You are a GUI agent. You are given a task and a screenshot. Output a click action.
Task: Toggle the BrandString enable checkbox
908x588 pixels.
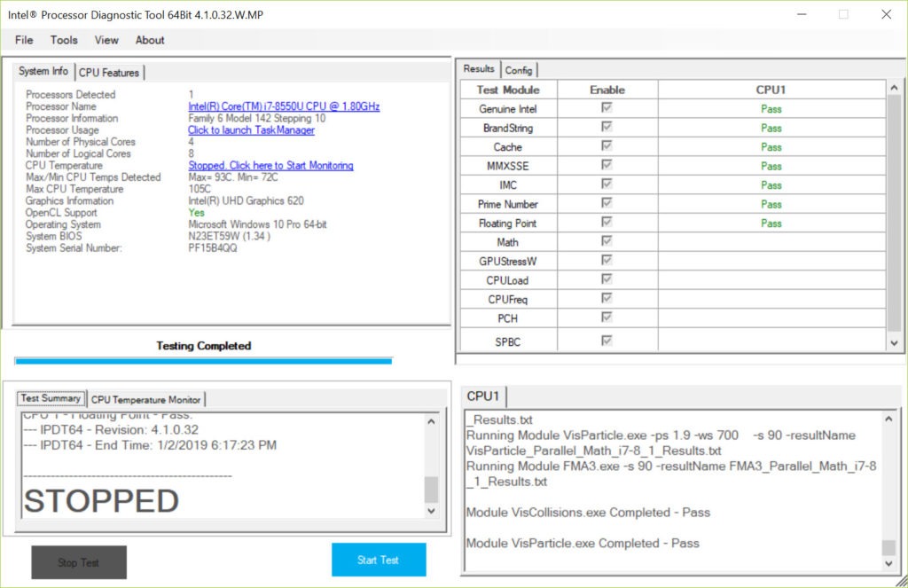coord(607,127)
